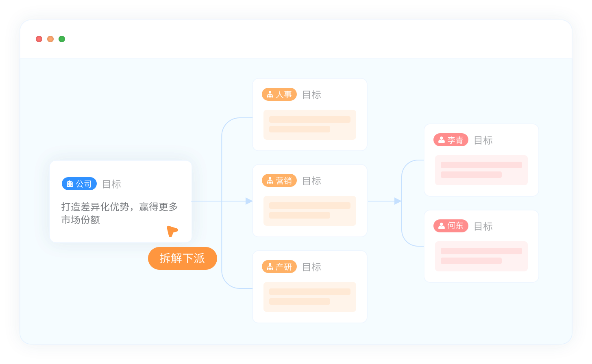
Task: Click 目标 label next to 公司 tag
Action: tap(112, 184)
